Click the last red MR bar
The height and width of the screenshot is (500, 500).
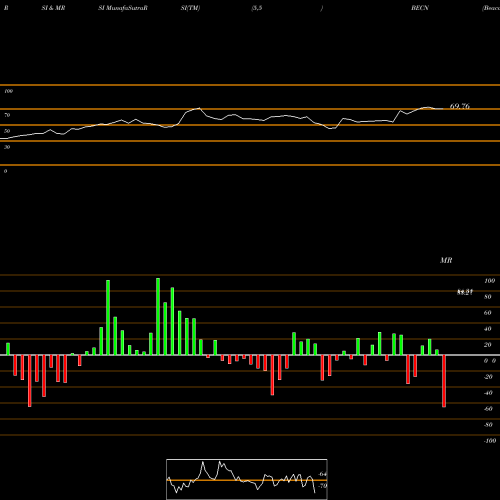(x=444, y=381)
